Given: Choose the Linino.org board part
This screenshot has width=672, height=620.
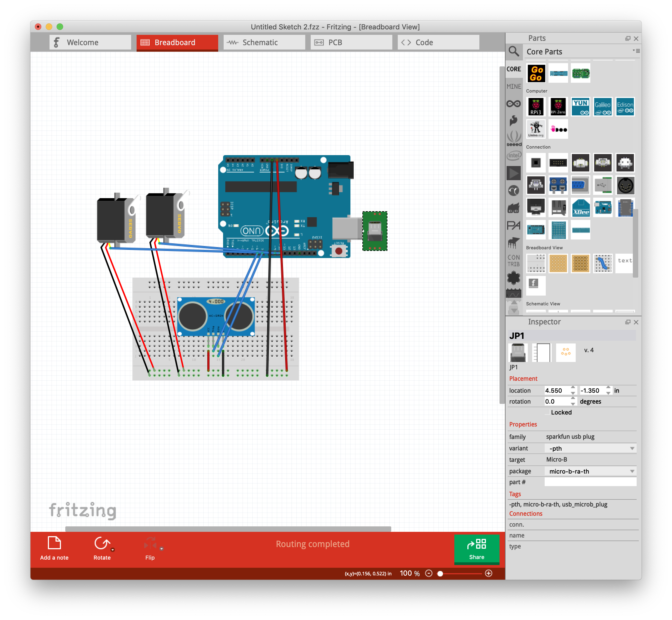Looking at the screenshot, I should (x=536, y=129).
